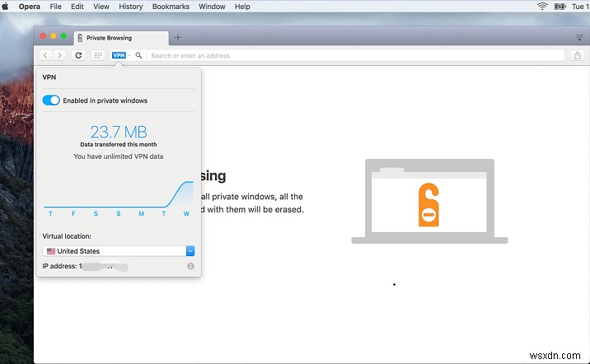590x364 pixels.
Task: Click the United States flag icon
Action: (51, 251)
